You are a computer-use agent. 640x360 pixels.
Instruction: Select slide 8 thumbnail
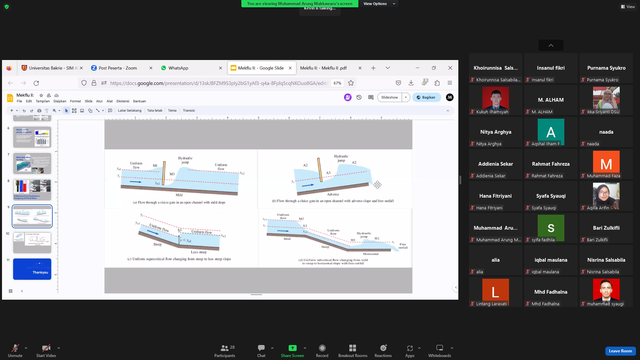[x=32, y=190]
